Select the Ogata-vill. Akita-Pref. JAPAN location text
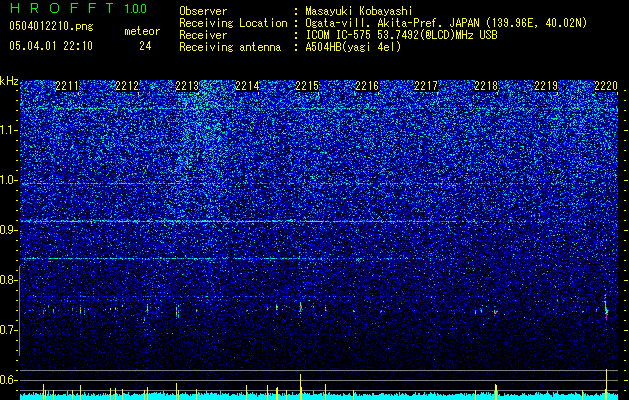This screenshot has width=629, height=400. (x=446, y=23)
